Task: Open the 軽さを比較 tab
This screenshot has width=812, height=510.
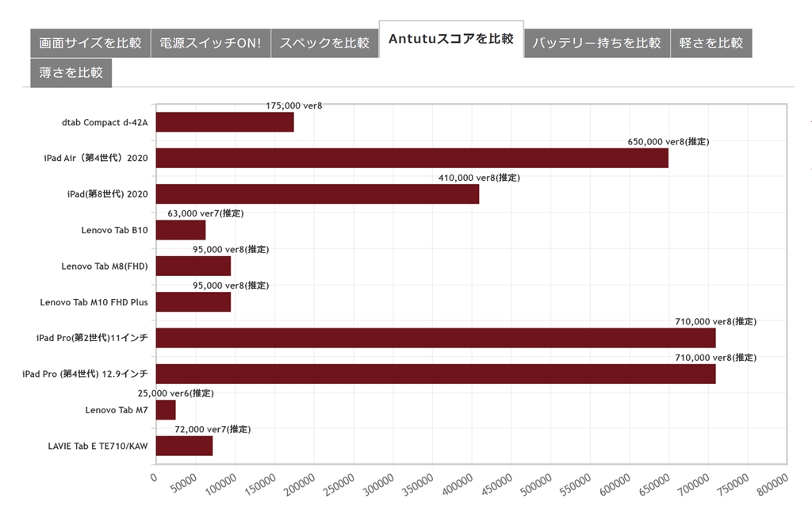Action: 711,43
